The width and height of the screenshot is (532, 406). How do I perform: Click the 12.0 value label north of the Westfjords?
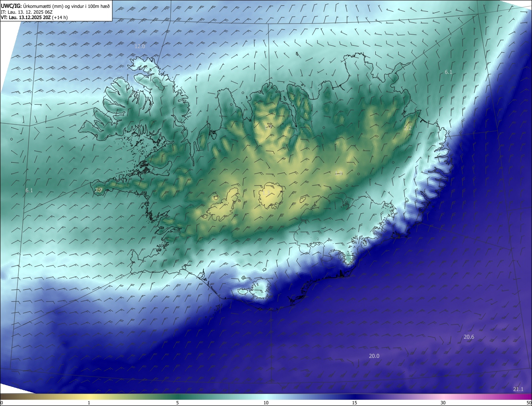140,46
